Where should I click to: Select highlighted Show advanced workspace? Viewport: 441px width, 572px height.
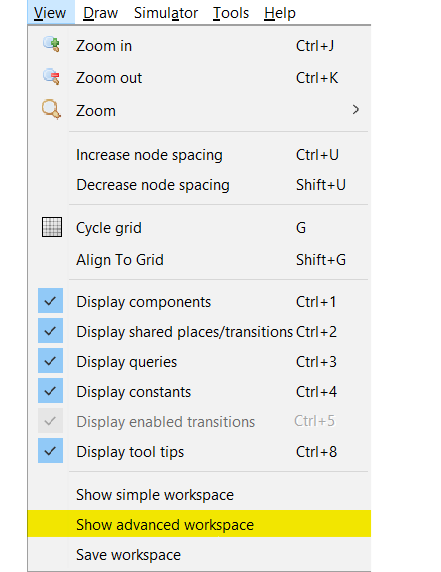[199, 524]
